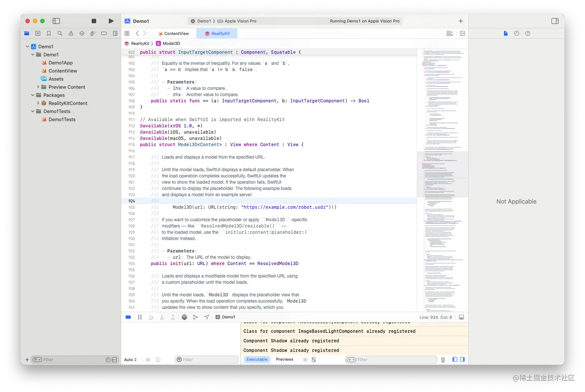Expand the Preview Content folder
This screenshot has height=392, width=585.
[x=38, y=87]
